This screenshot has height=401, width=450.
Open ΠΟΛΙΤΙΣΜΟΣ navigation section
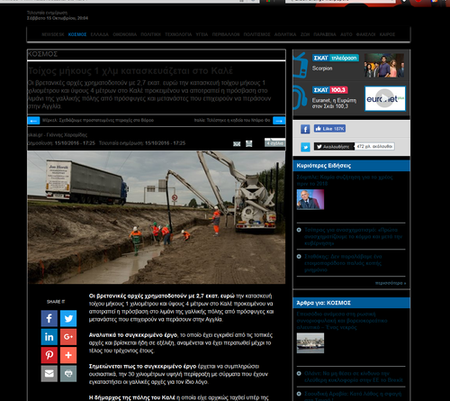pyautogui.click(x=257, y=34)
